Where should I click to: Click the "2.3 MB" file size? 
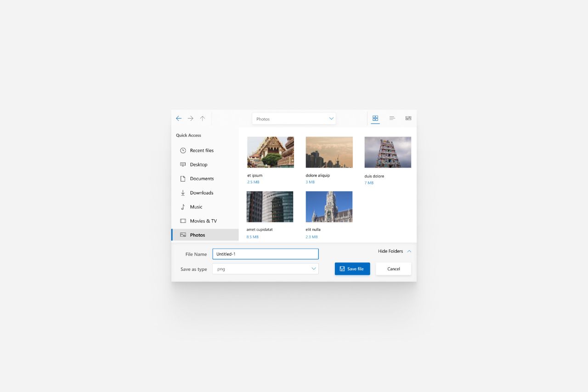(x=311, y=237)
